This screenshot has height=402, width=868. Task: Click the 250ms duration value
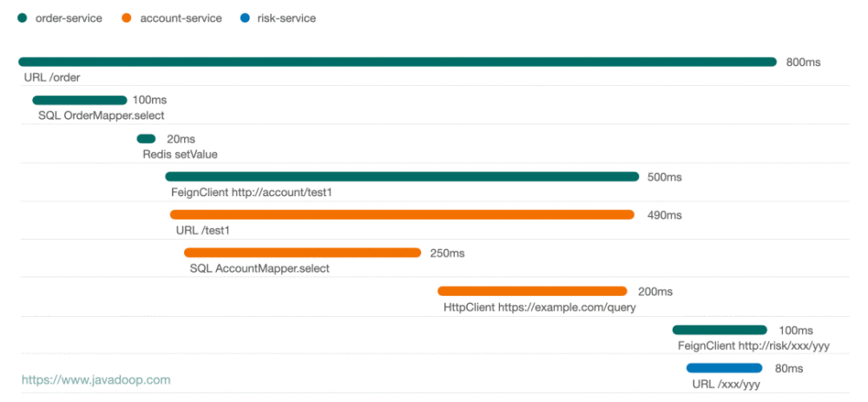(447, 254)
